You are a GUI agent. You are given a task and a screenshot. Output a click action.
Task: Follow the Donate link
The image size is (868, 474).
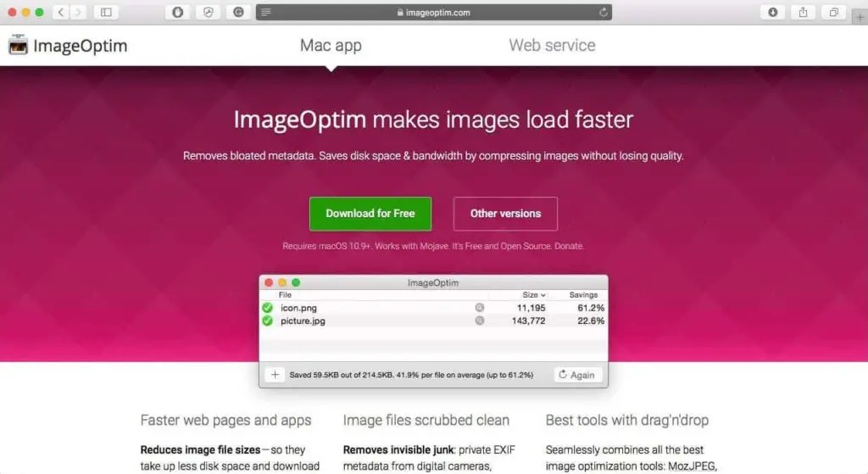point(569,246)
